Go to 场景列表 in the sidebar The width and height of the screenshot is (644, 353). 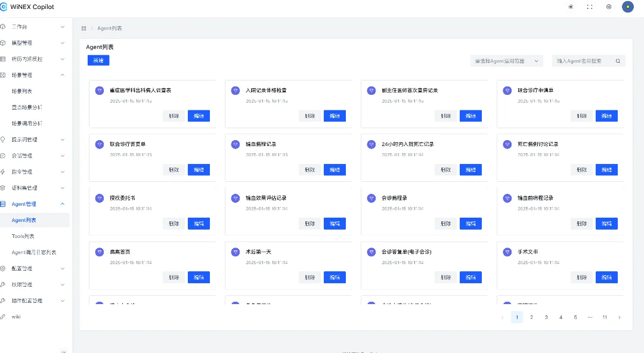[x=22, y=91]
